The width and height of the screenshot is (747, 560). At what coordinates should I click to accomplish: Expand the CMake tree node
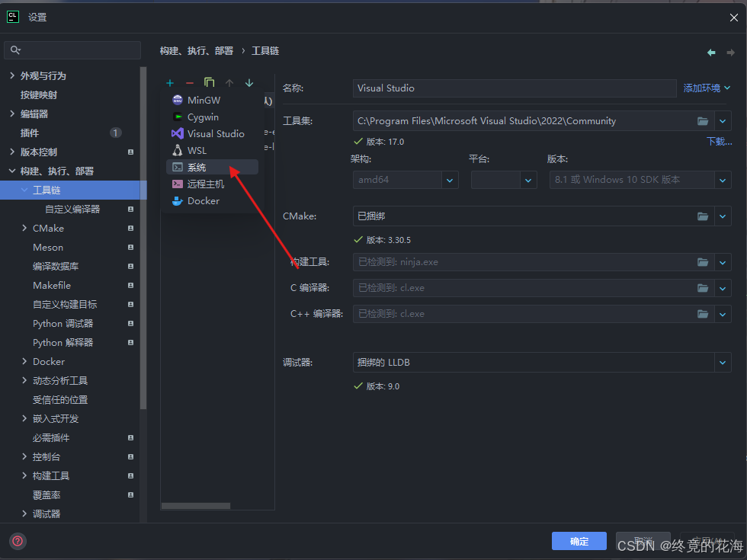click(x=24, y=228)
